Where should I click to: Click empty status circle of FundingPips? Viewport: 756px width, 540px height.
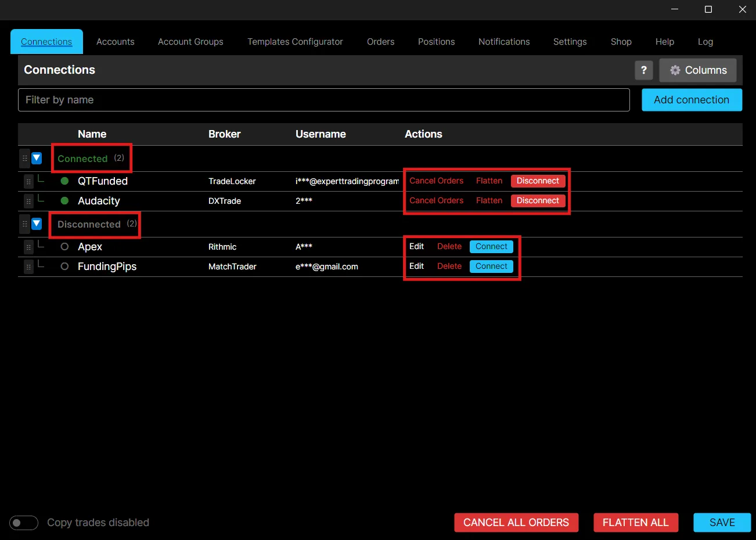(x=64, y=267)
